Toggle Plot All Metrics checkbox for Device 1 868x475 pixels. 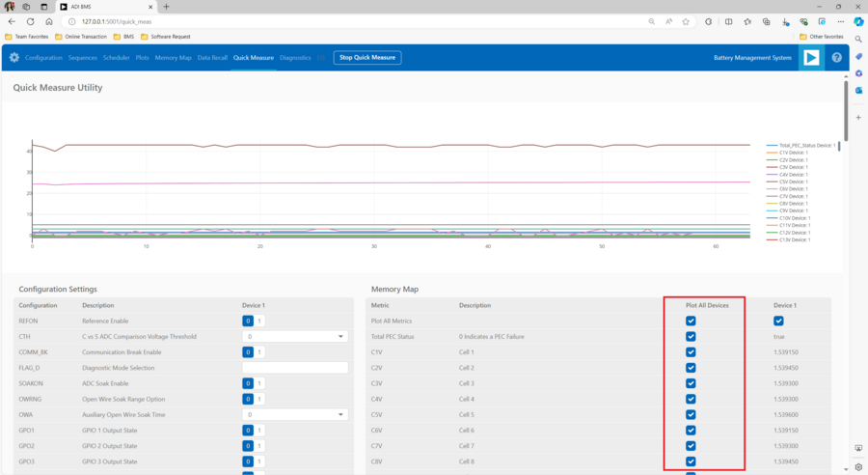point(778,321)
